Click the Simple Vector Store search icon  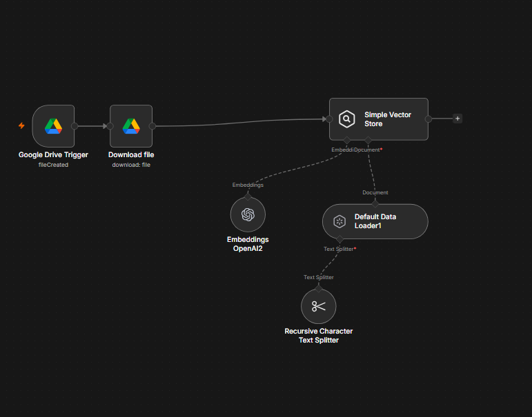pyautogui.click(x=347, y=119)
